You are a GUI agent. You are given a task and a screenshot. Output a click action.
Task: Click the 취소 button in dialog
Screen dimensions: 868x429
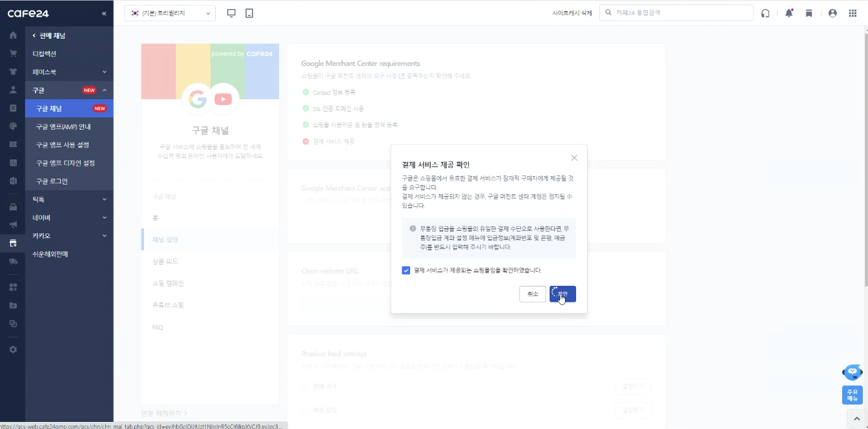(x=533, y=294)
